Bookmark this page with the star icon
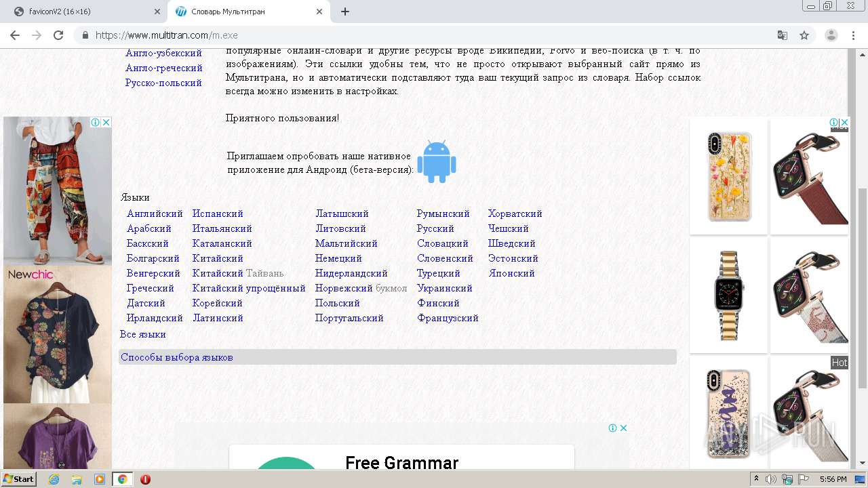 (804, 35)
